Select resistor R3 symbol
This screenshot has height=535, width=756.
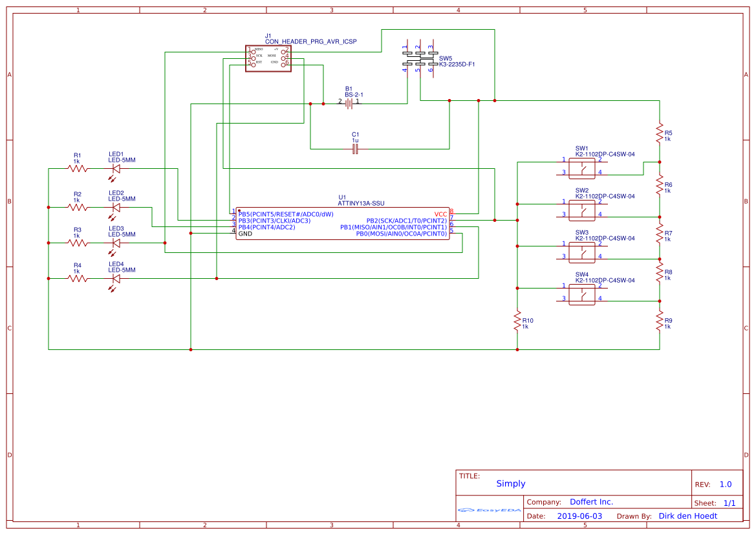click(78, 243)
